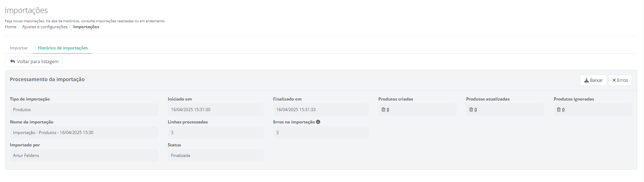644x182 pixels.
Task: Click the trash icon under Produtos atualizadas
Action: pos(471,110)
